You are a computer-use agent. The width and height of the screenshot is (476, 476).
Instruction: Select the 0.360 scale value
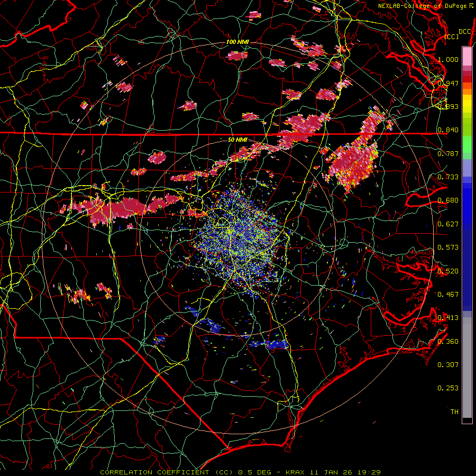(x=448, y=341)
